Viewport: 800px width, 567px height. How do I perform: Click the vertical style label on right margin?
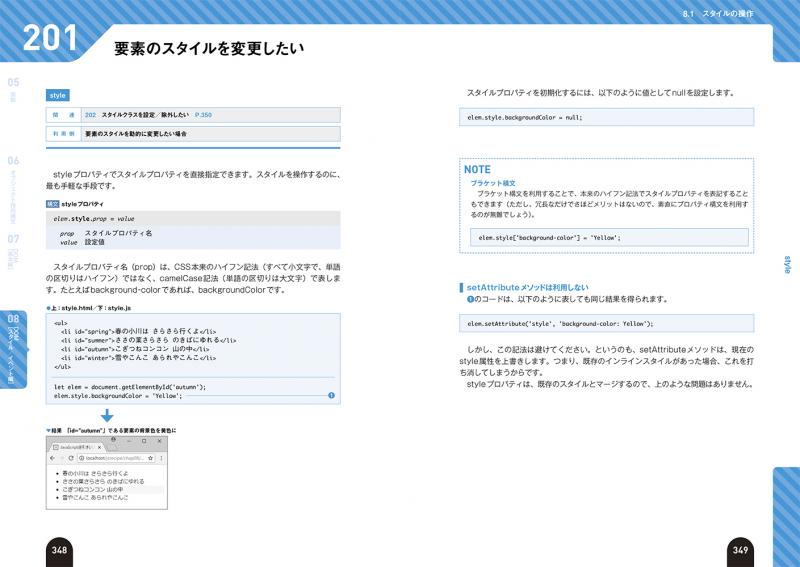[x=787, y=264]
